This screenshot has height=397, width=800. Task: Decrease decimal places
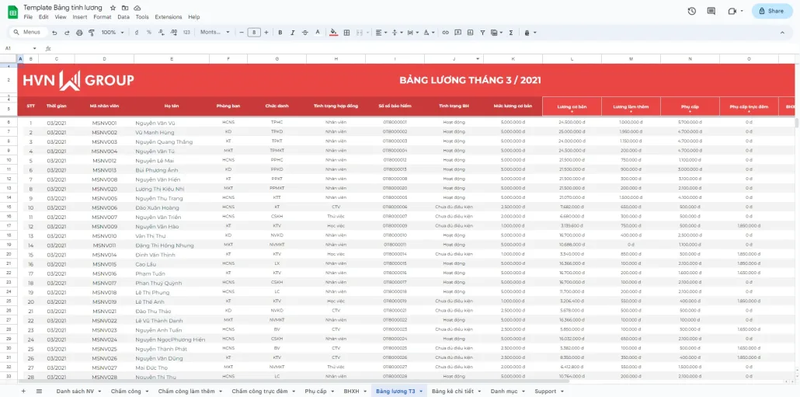(162, 33)
